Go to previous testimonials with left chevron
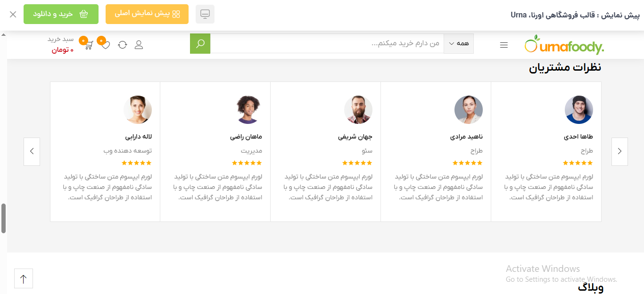Screen dimensions: 644x294 (32, 151)
